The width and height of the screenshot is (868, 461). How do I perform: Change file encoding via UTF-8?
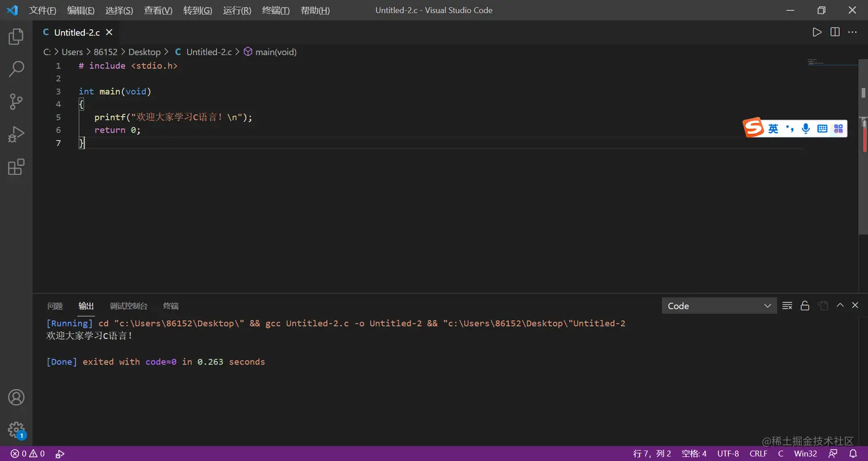(x=728, y=454)
